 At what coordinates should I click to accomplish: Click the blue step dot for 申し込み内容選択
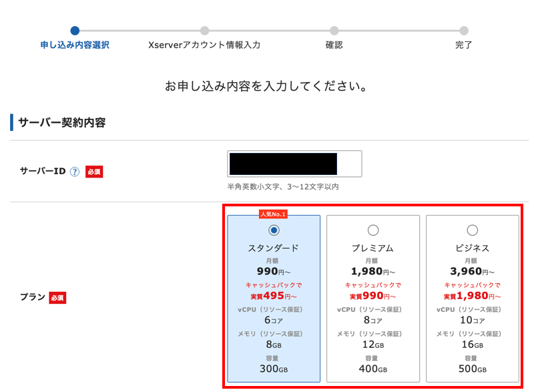click(x=75, y=30)
